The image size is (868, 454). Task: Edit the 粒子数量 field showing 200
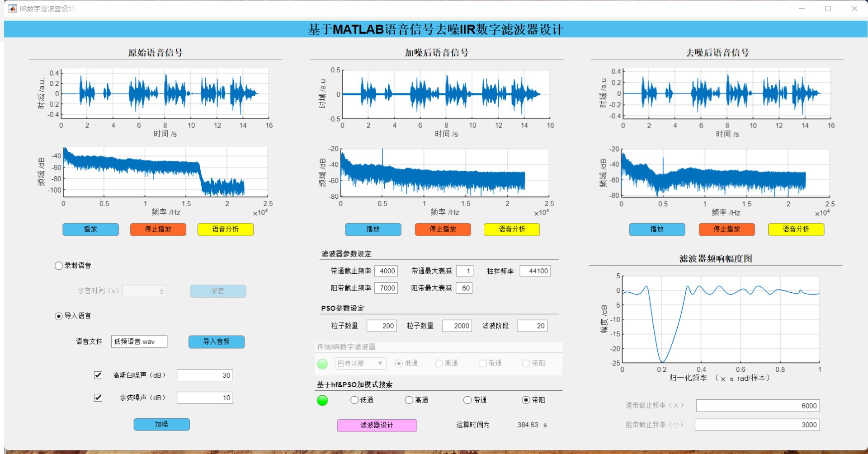point(382,326)
